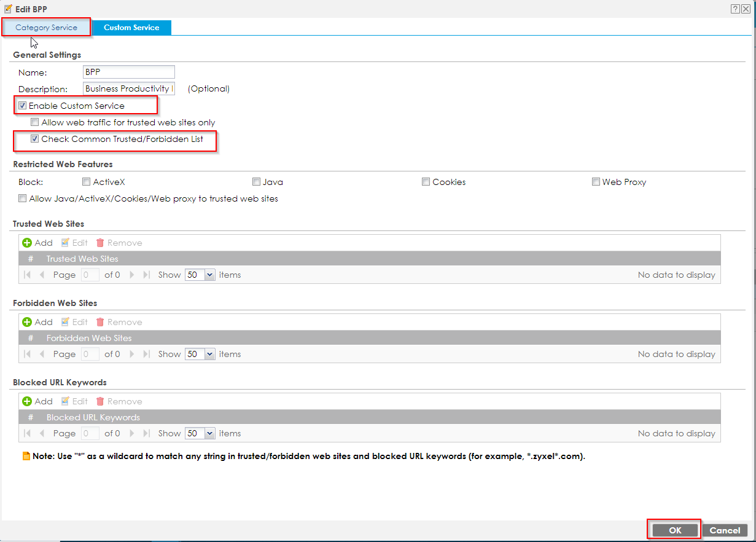The image size is (756, 542).
Task: Select the Edit icon in Trusted Web Sites
Action: pyautogui.click(x=68, y=242)
